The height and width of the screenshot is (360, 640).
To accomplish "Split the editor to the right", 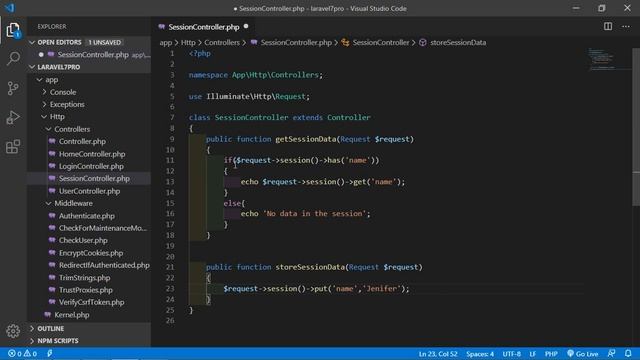I will [x=608, y=27].
